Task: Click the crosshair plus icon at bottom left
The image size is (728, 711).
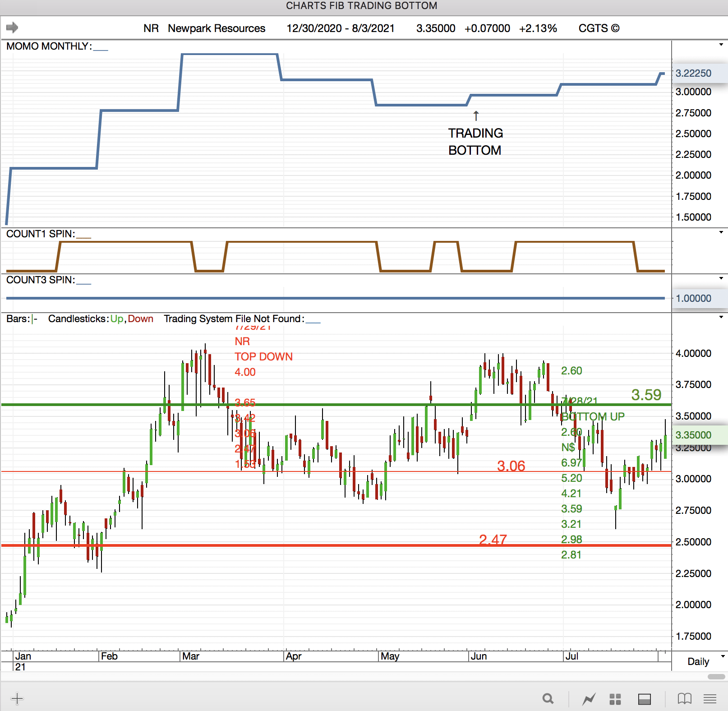Action: pos(17,699)
